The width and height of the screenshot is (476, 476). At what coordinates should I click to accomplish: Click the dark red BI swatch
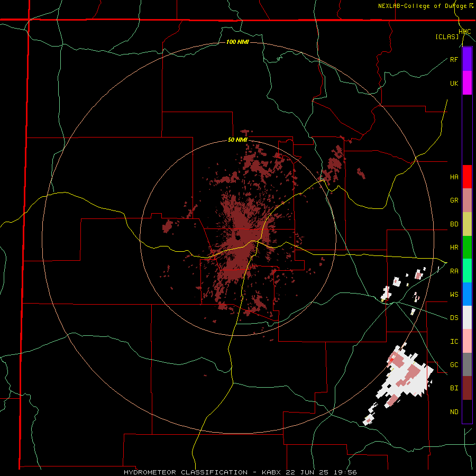pos(467,388)
